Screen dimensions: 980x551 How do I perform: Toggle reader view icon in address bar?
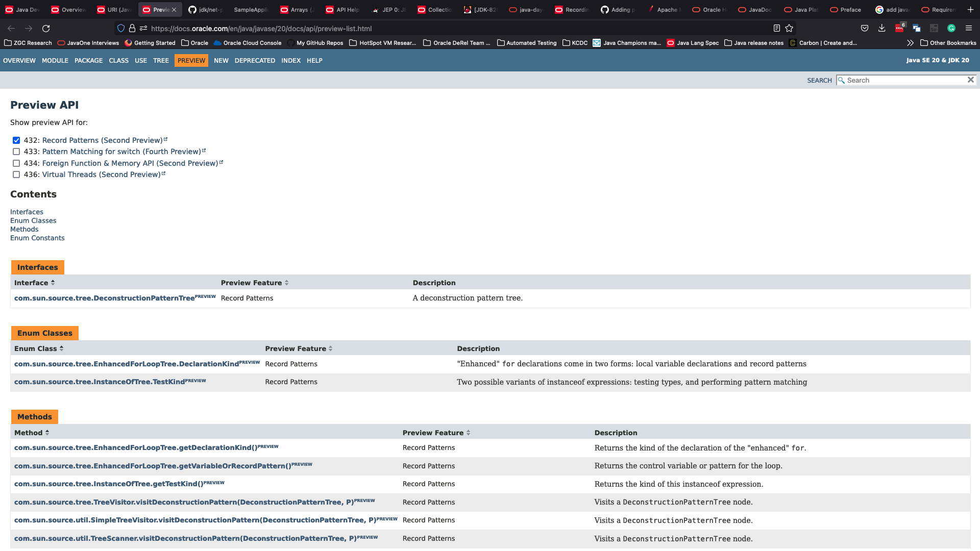click(x=776, y=29)
